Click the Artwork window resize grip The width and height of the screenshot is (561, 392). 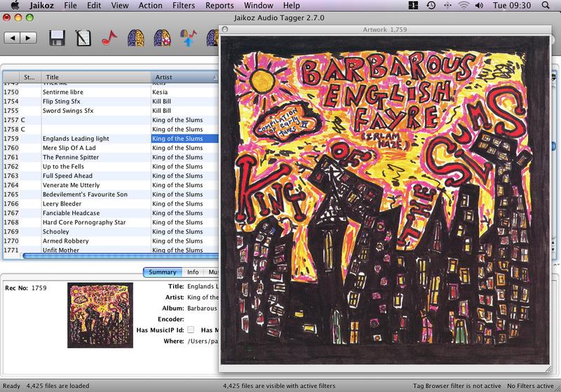pyautogui.click(x=548, y=369)
